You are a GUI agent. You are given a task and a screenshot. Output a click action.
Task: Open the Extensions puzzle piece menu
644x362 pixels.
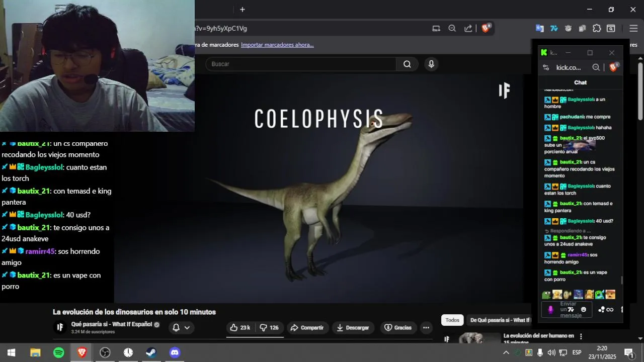coord(597,29)
